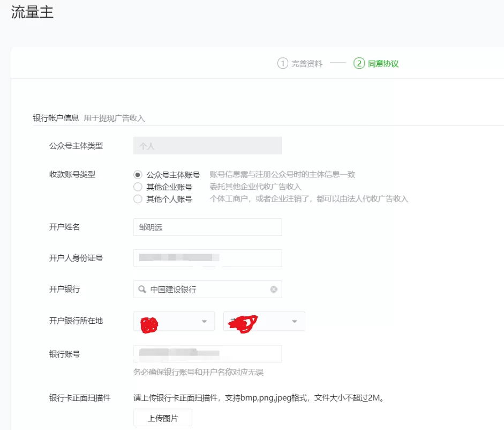The image size is (504, 430).
Task: Click the 开户人身份证号 input field
Action: 207,258
